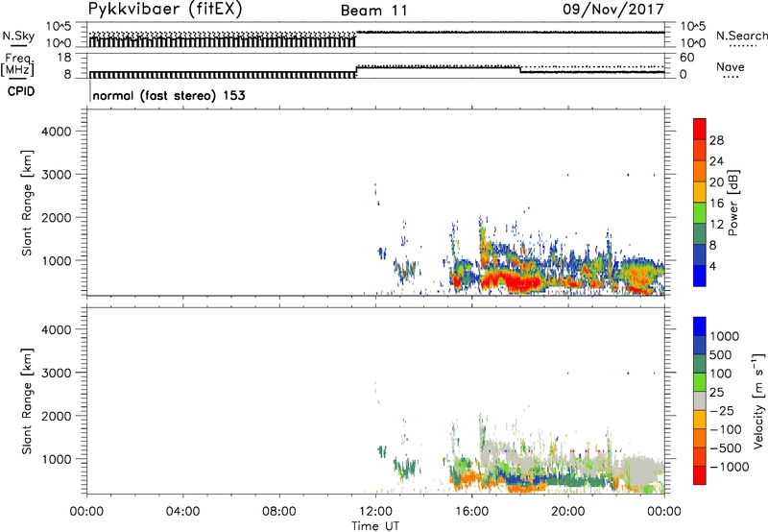Click the "Time UT" axis title
The height and width of the screenshot is (532, 768).
click(375, 526)
